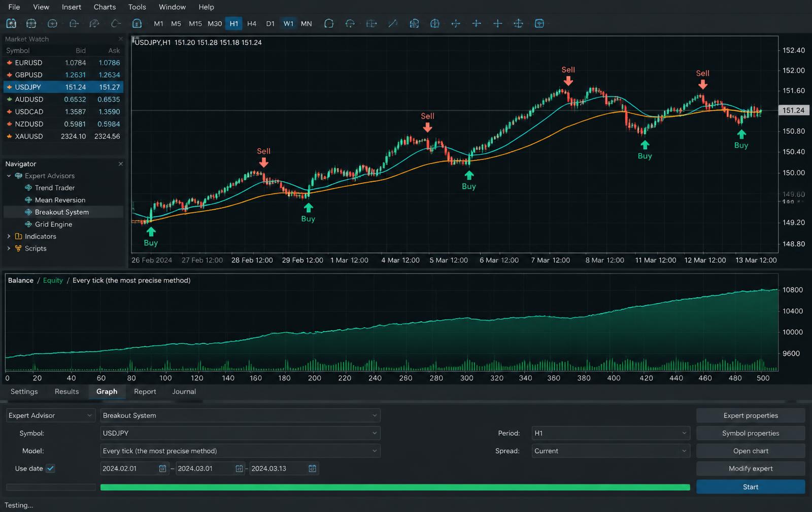Open the Breakout System expert dropdown

coord(240,415)
